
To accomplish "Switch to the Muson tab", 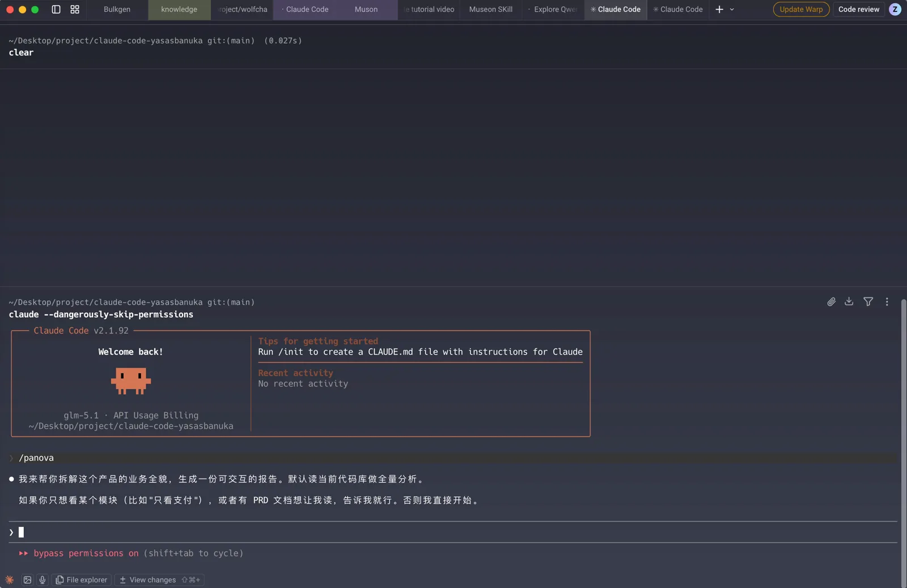I will point(366,9).
